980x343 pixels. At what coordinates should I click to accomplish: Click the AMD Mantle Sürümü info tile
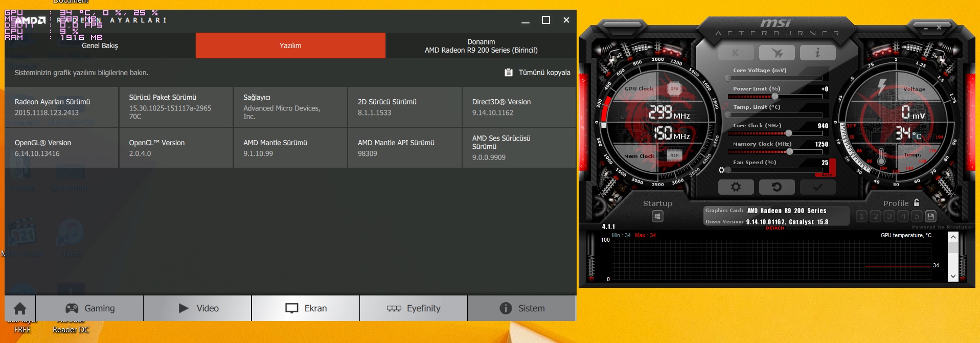[290, 148]
